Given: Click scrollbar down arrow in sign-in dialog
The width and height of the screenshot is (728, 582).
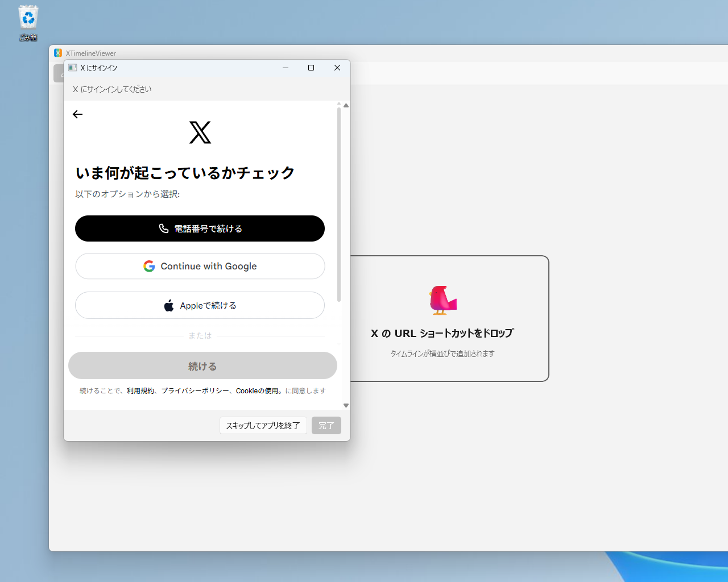Looking at the screenshot, I should 346,405.
